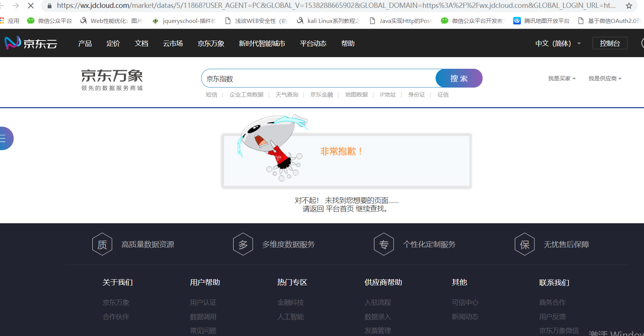Open the 微信公众平台开发者 bookmark
The width and height of the screenshot is (644, 336).
473,21
